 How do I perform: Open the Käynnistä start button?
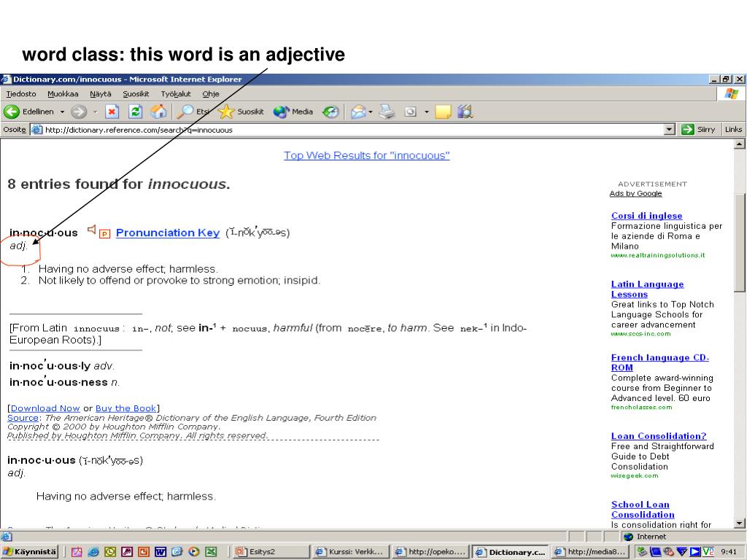point(29,551)
